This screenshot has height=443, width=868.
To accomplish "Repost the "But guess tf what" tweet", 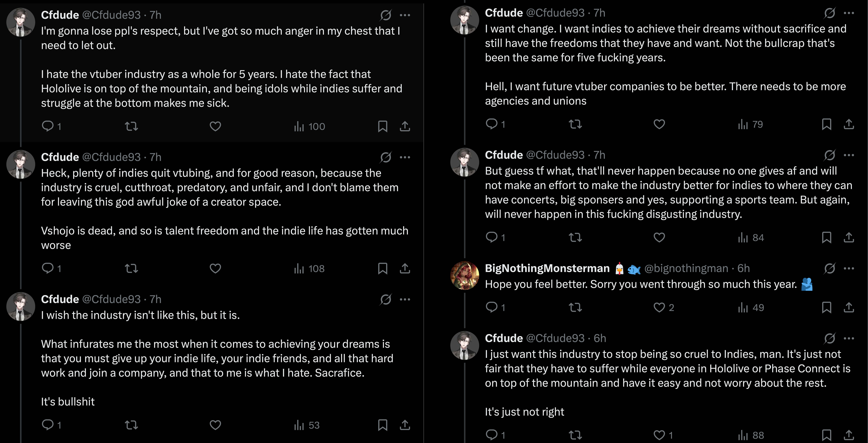I will tap(575, 238).
